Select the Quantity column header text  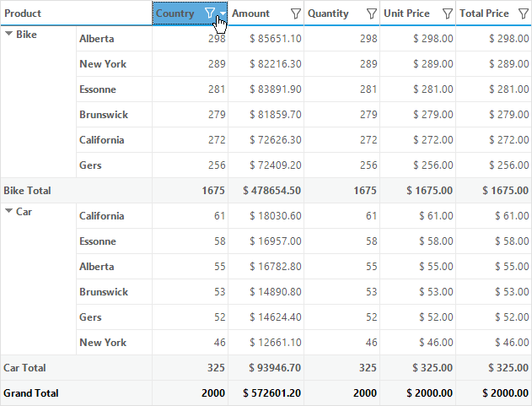click(328, 14)
